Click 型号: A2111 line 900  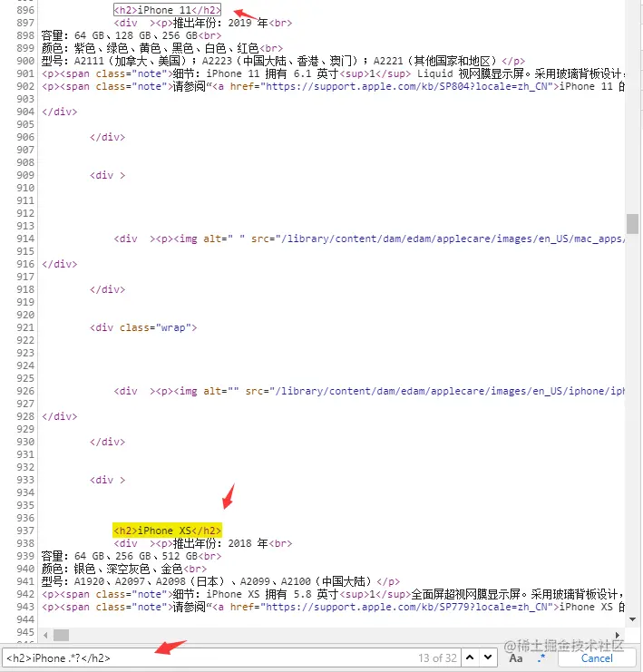pos(269,61)
